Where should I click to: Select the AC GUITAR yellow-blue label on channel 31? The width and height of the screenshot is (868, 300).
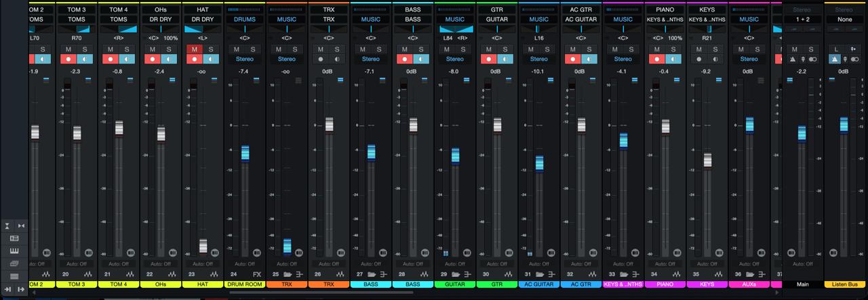pos(539,284)
